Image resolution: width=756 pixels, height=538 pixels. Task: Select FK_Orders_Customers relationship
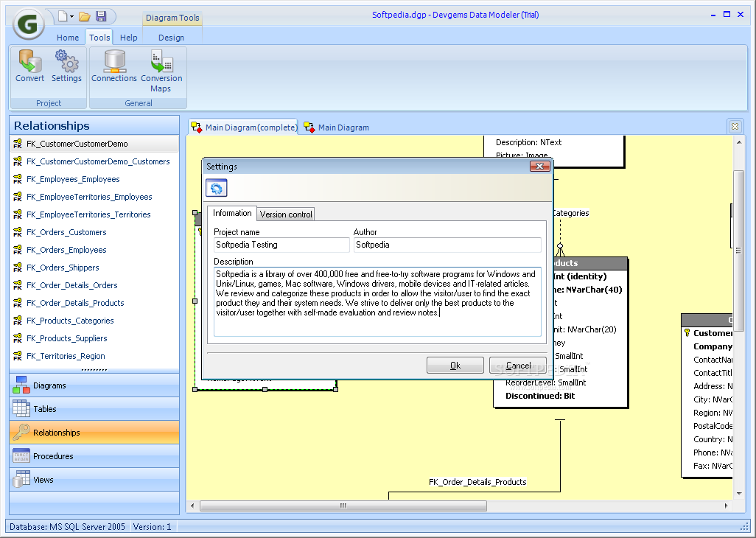click(x=94, y=232)
